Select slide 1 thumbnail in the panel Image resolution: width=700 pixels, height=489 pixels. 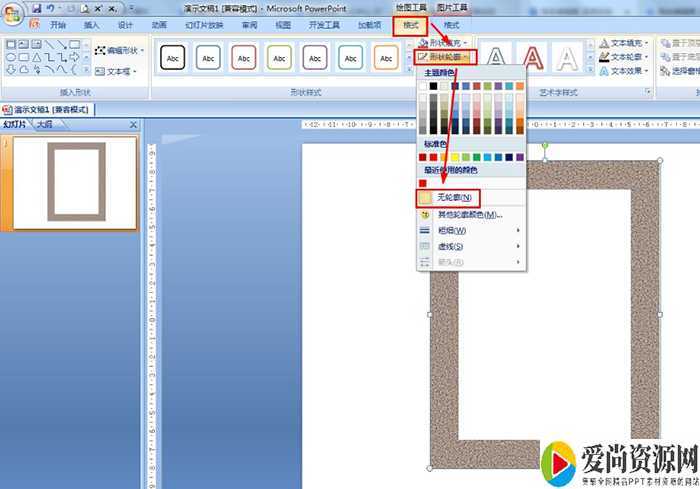75,181
